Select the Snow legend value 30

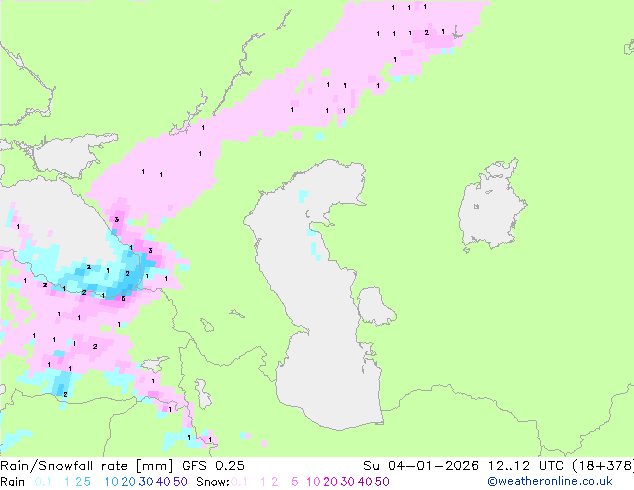[348, 482]
